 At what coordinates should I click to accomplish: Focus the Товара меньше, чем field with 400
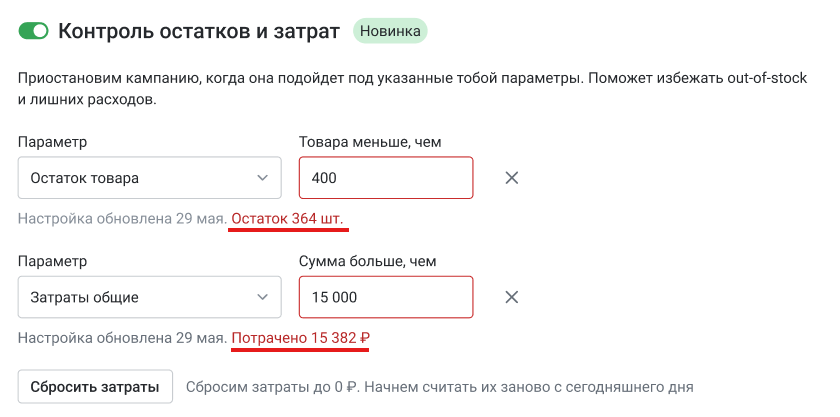coord(385,178)
